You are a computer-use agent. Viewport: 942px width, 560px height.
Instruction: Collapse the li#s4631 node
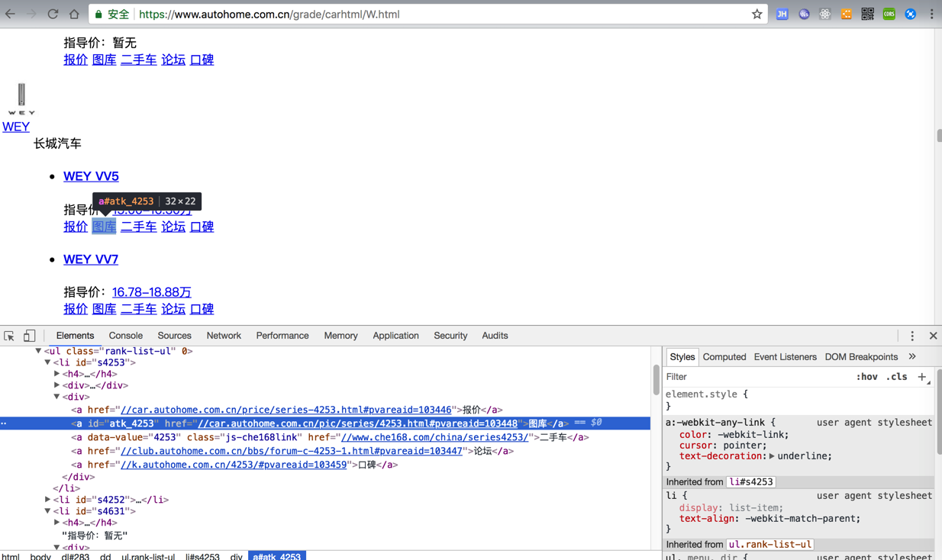pos(47,511)
